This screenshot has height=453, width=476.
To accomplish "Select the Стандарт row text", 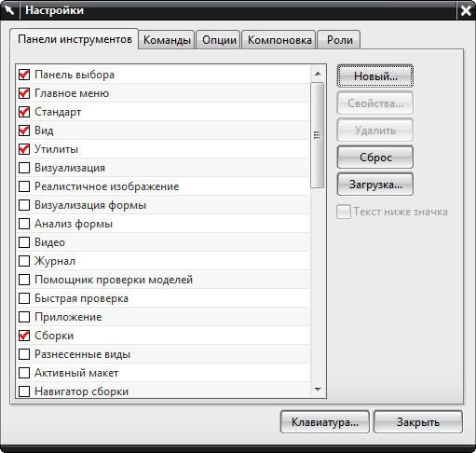I will [x=58, y=112].
